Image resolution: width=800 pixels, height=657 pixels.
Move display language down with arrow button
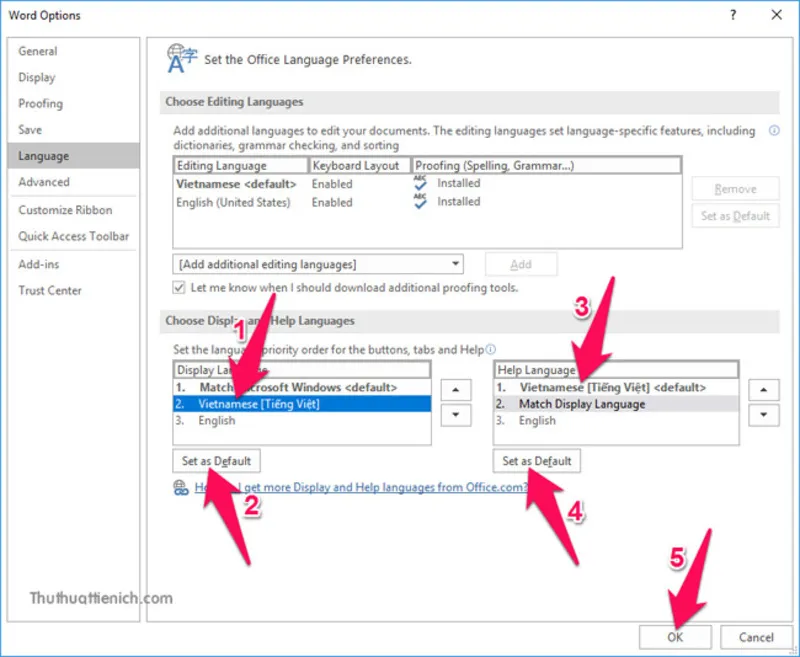(x=456, y=415)
